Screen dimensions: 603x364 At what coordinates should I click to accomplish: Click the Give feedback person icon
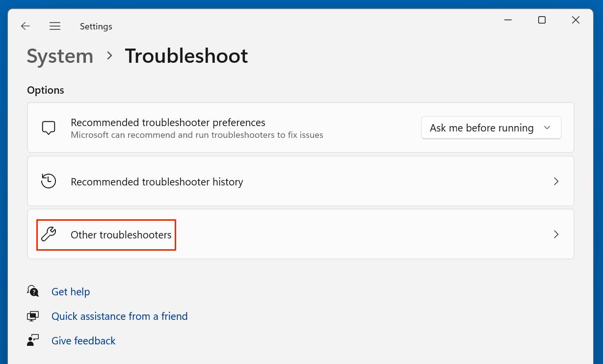tap(33, 341)
